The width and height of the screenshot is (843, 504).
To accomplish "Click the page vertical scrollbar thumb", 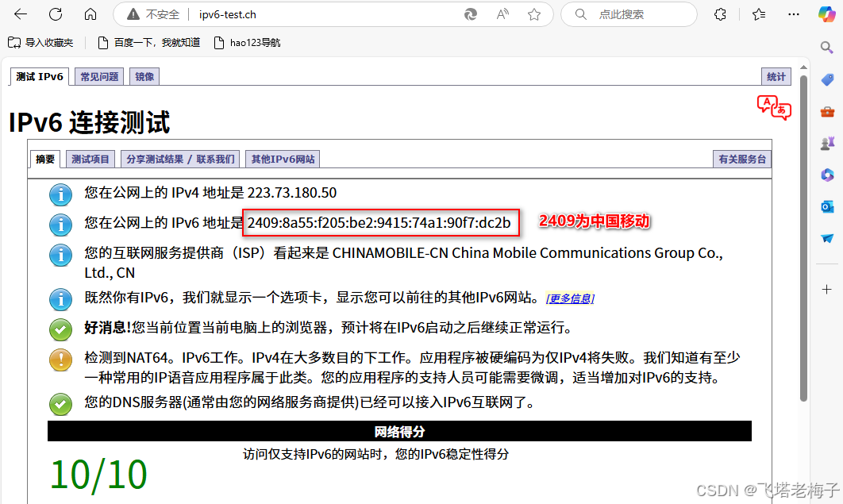I will [x=804, y=239].
